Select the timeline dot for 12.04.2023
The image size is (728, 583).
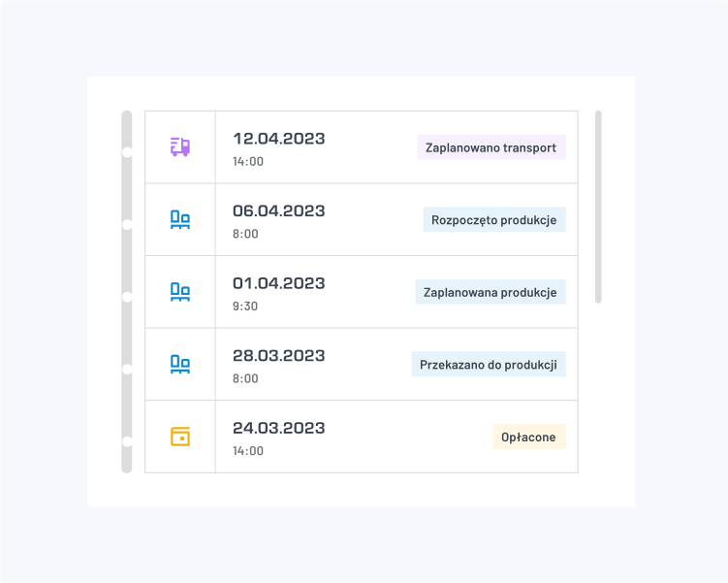[x=127, y=152]
